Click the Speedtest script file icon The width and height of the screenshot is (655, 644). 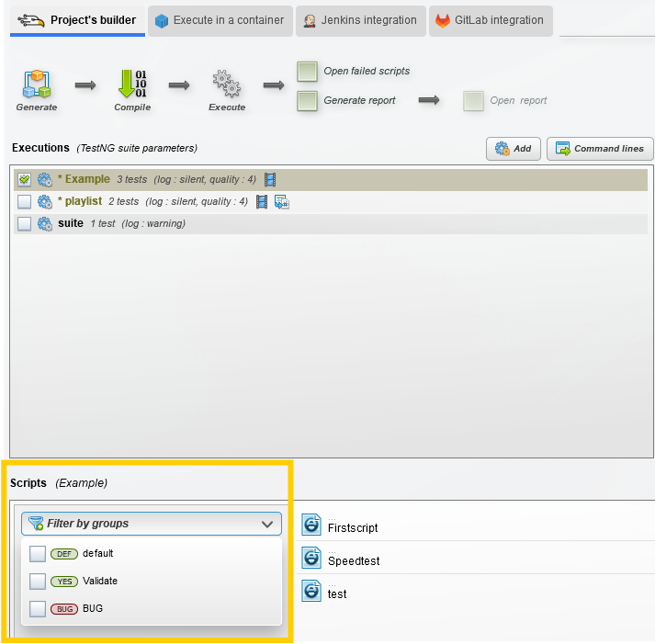point(311,558)
